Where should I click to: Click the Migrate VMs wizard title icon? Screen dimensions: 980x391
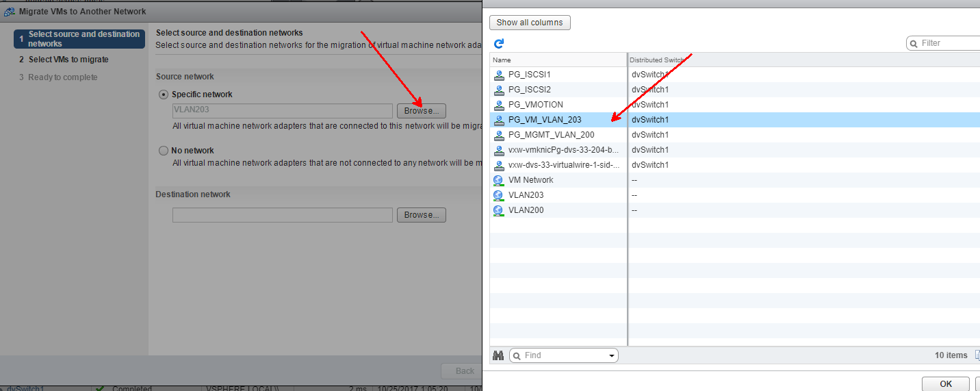point(10,12)
